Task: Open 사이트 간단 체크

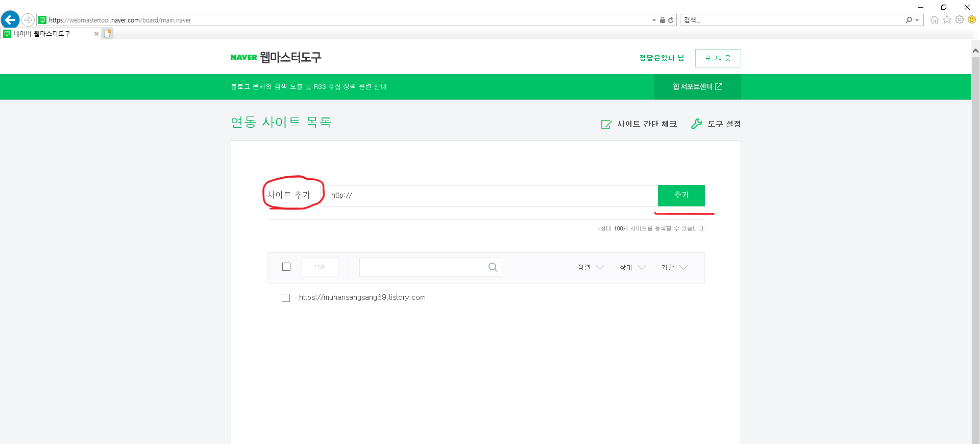Action: (639, 124)
